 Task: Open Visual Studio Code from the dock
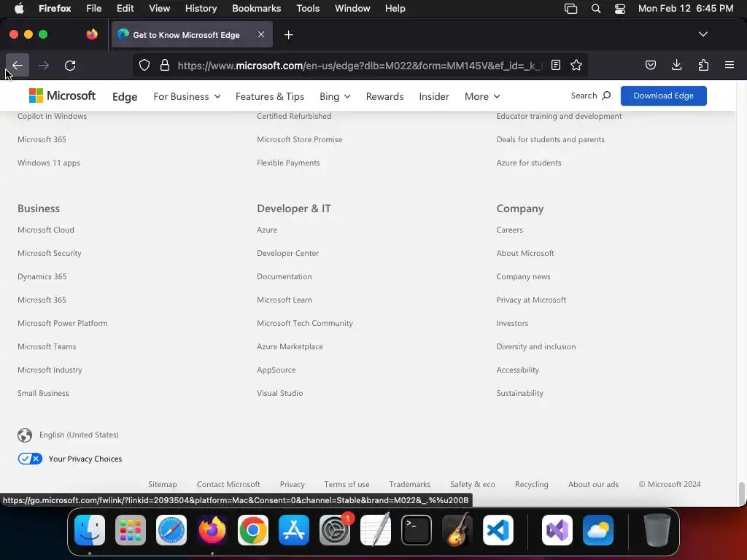(x=498, y=530)
